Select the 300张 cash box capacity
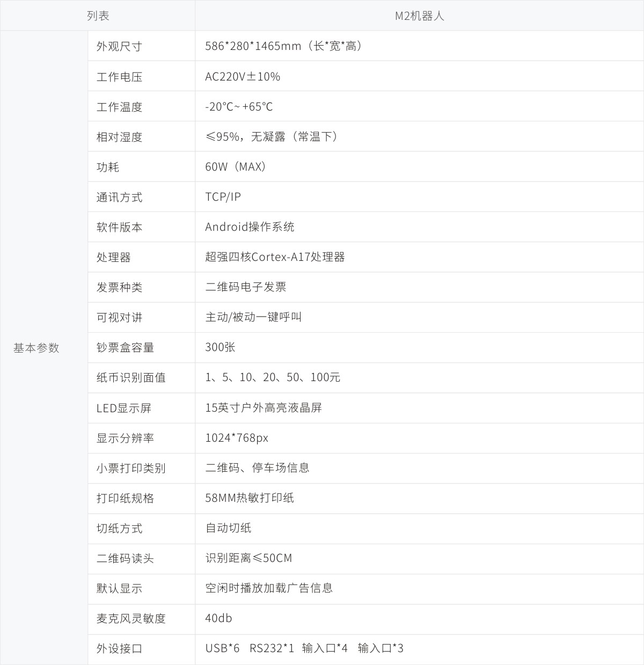Screen dimensions: 644x665 (220, 347)
